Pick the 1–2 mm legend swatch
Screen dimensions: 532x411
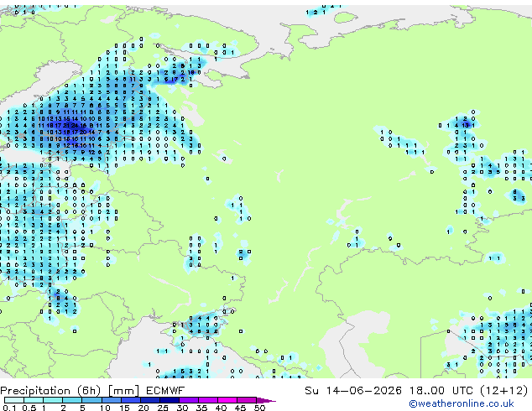click(53, 400)
